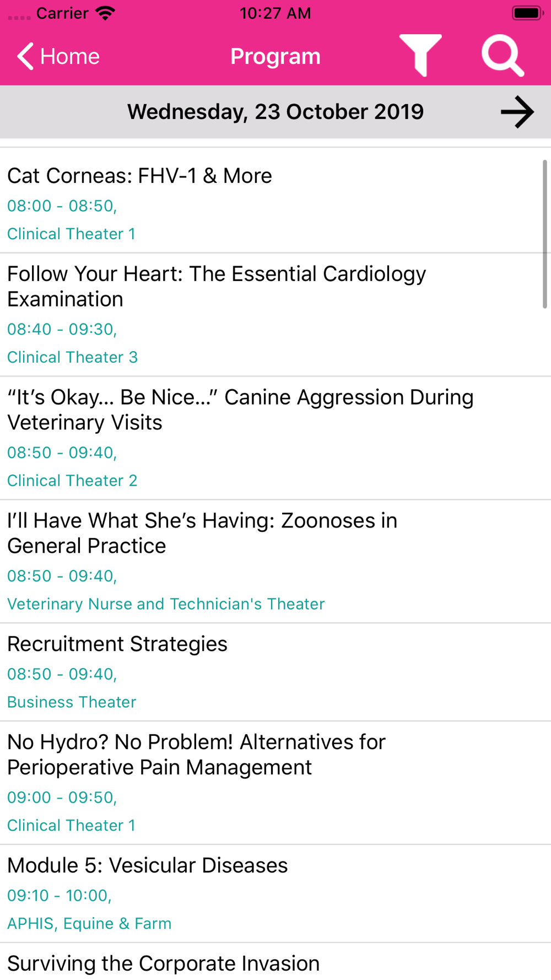The width and height of the screenshot is (551, 980).
Task: Tap Home back button label
Action: pos(70,56)
